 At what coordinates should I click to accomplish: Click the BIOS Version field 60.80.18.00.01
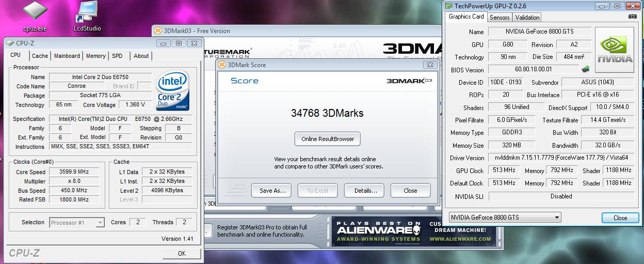534,69
